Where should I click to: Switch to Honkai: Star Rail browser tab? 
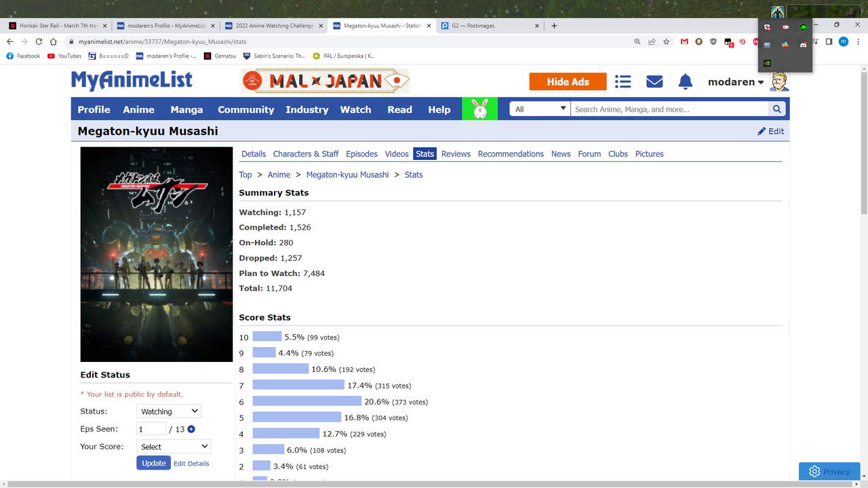58,26
